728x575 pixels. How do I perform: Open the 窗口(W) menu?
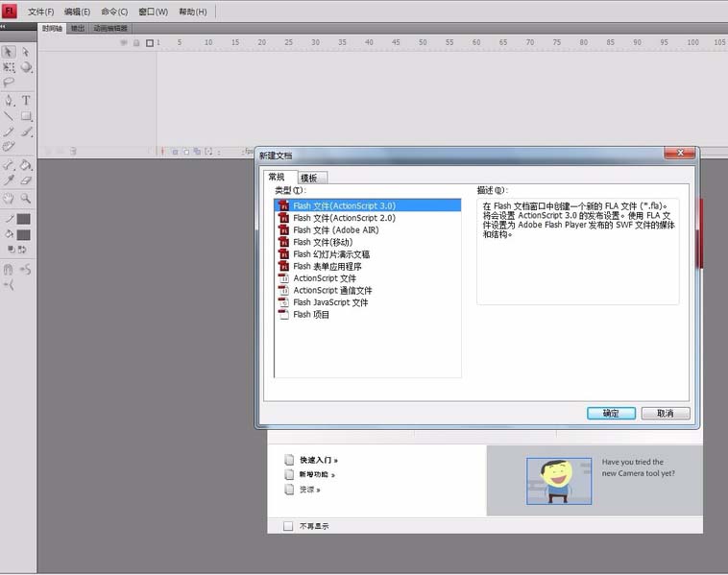(x=154, y=12)
